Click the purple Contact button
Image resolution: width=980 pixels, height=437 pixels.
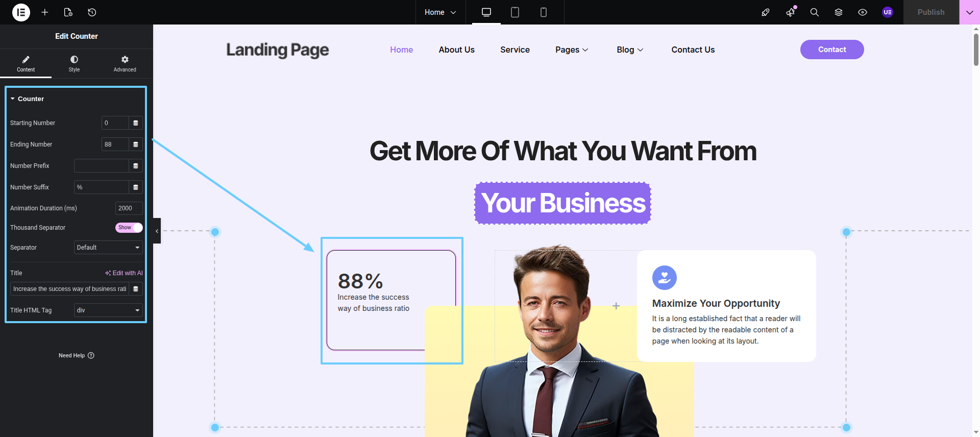tap(832, 50)
